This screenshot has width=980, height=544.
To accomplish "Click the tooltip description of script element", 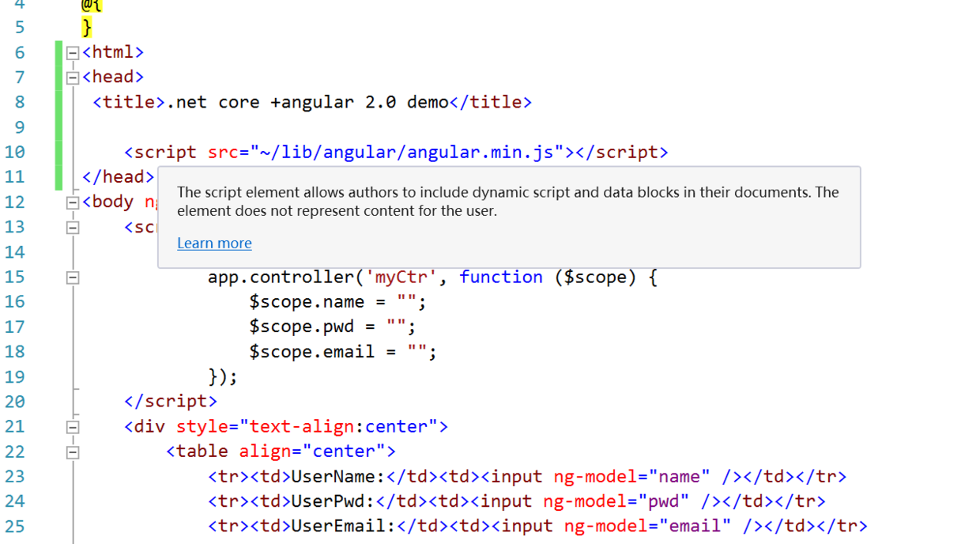I will click(508, 202).
